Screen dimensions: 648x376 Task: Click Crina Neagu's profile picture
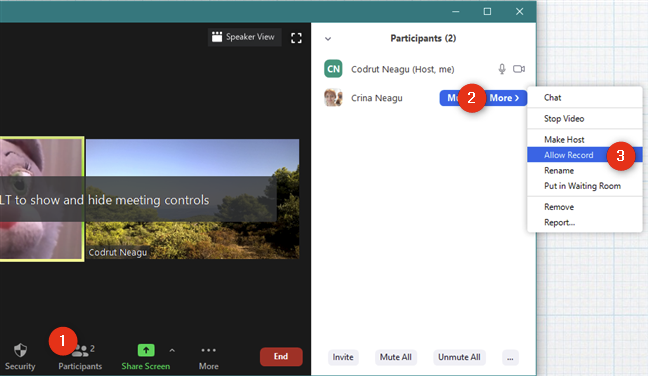click(x=333, y=98)
